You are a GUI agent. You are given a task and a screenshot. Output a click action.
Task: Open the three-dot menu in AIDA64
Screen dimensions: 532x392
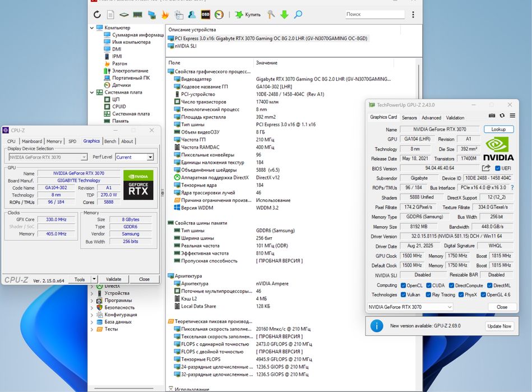click(x=413, y=15)
